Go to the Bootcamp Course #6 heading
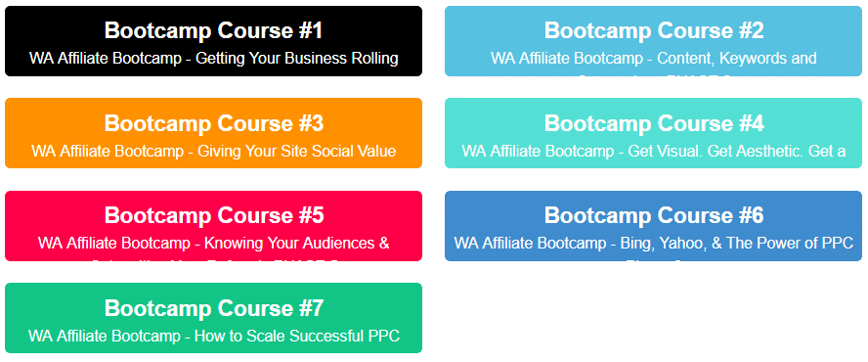Screen dimensions: 868x362 click(x=654, y=215)
